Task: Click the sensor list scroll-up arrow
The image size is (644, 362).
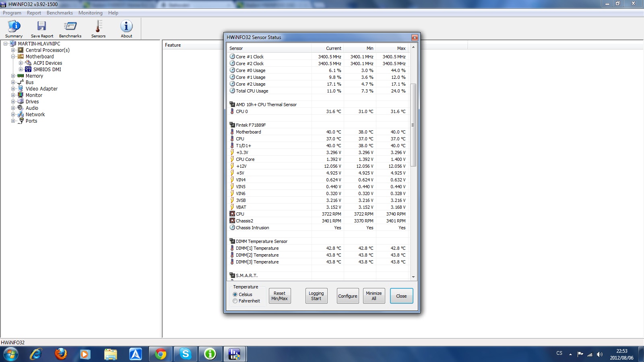Action: 413,47
